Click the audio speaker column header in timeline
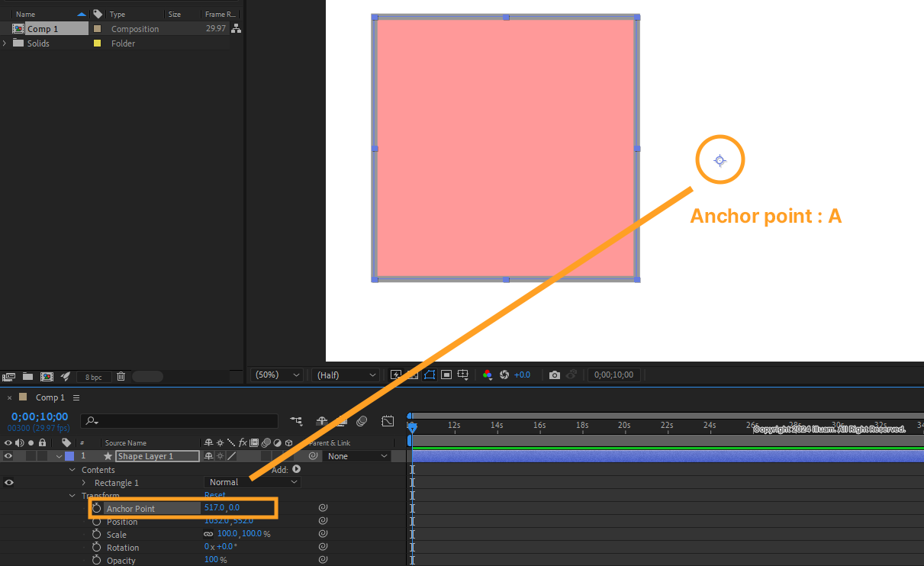The height and width of the screenshot is (566, 924). [x=19, y=442]
